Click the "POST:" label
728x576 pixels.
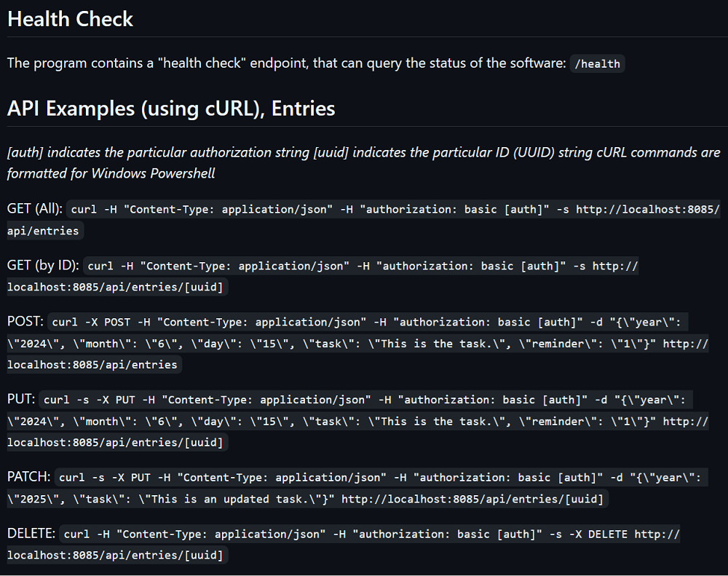[25, 321]
